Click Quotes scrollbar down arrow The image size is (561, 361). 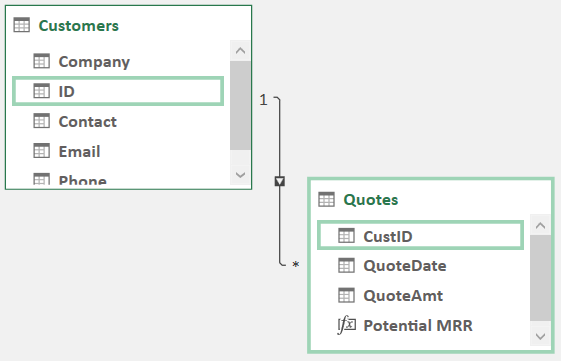click(540, 336)
